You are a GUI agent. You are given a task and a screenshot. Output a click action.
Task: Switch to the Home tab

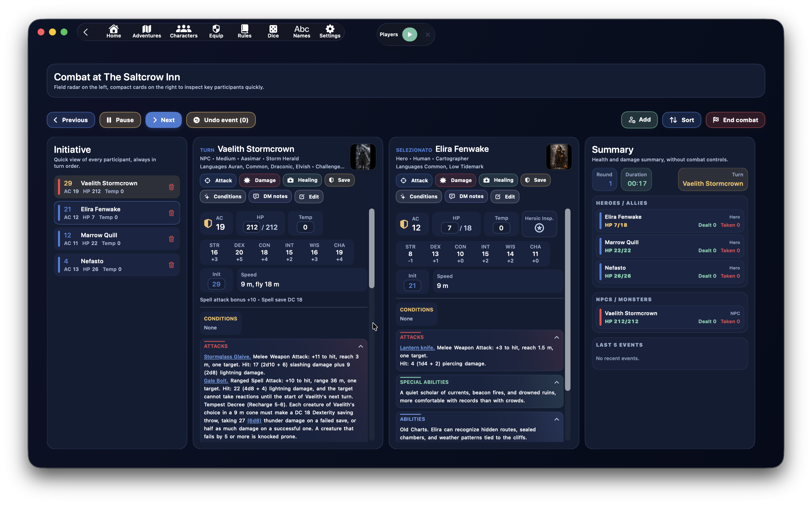click(114, 31)
